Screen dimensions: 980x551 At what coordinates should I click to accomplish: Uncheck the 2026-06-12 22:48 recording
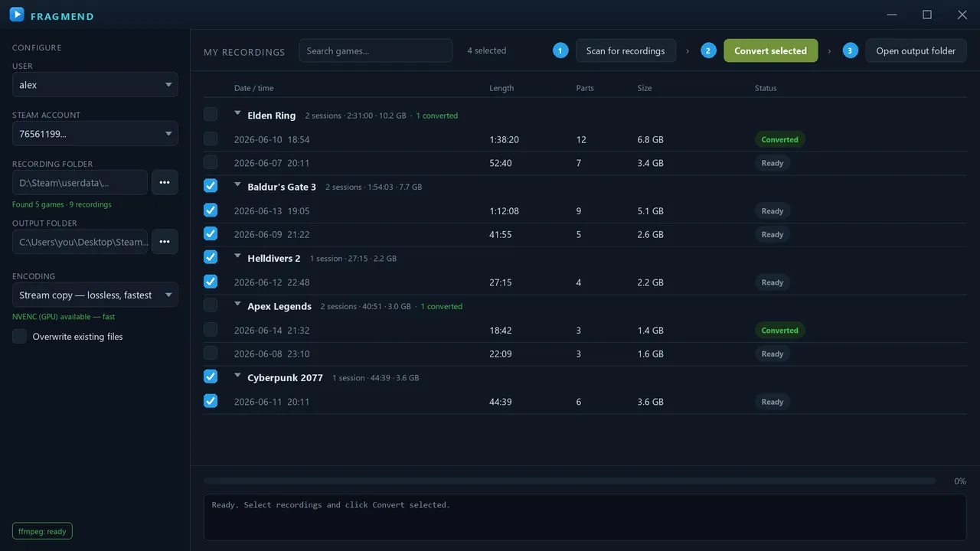(x=211, y=281)
